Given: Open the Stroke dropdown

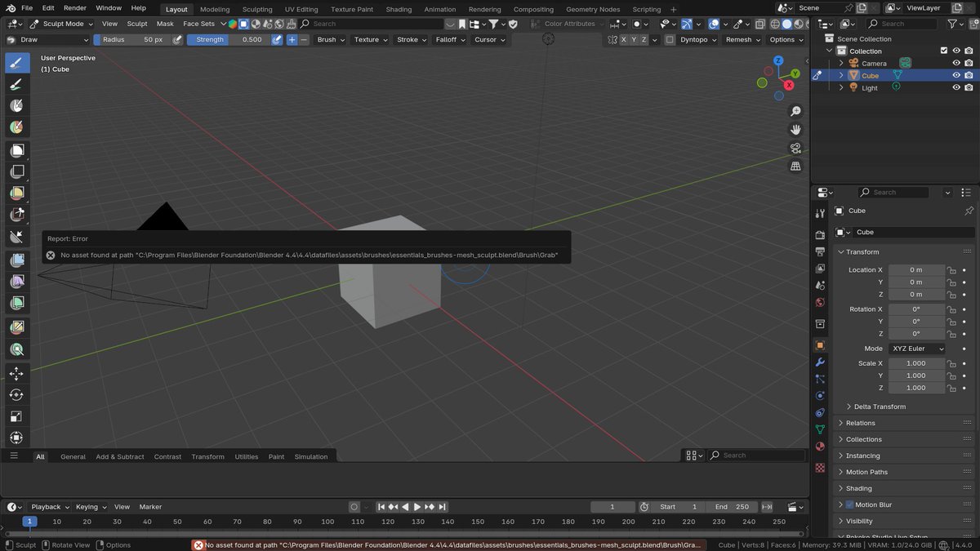Looking at the screenshot, I should [412, 39].
